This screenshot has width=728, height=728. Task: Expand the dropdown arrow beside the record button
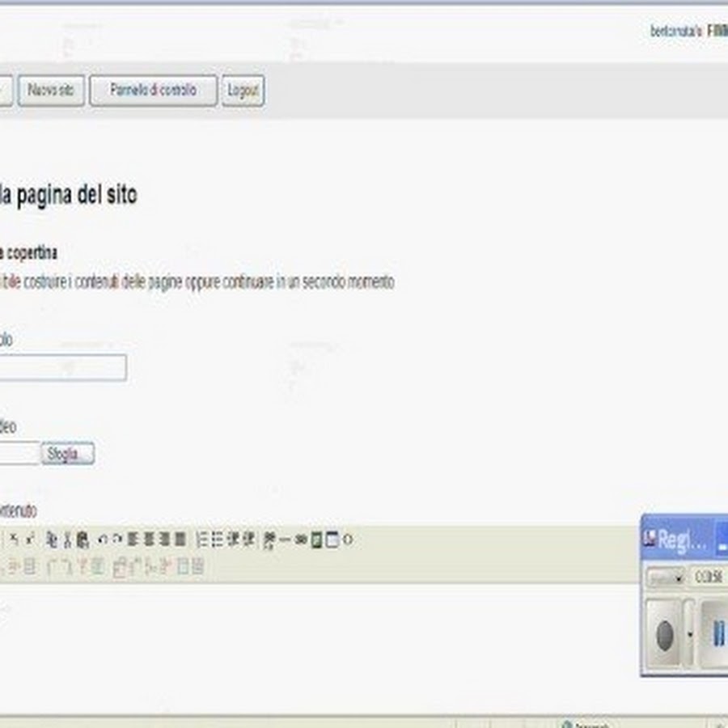(689, 634)
